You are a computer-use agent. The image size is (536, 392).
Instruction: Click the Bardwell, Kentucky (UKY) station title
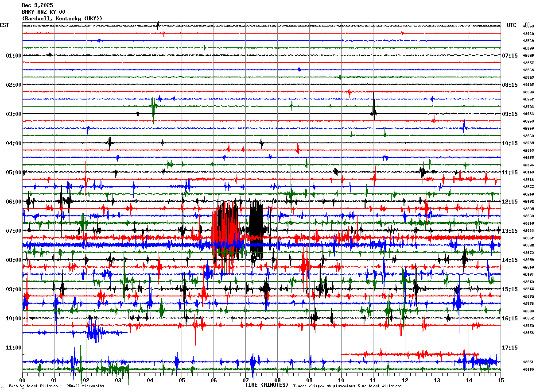point(62,19)
